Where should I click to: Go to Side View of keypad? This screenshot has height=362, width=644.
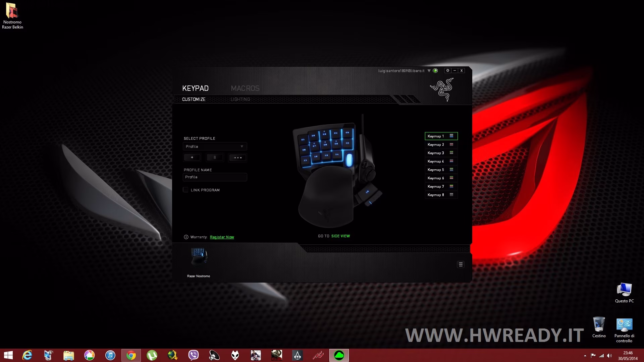pyautogui.click(x=340, y=236)
